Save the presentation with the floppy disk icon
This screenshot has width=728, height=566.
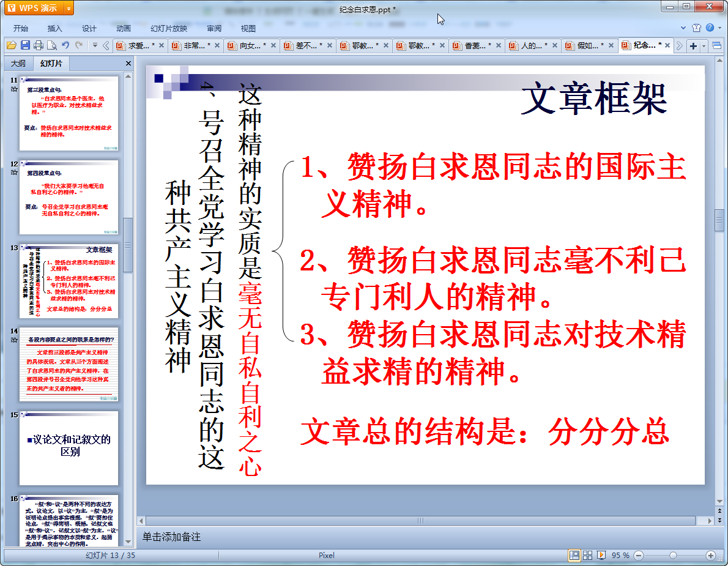pyautogui.click(x=25, y=45)
